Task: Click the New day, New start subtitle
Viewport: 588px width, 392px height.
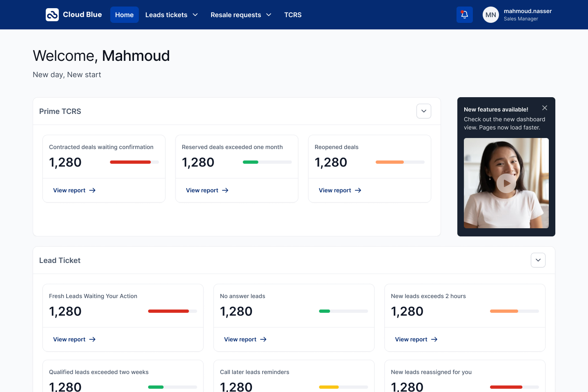Action: tap(67, 75)
